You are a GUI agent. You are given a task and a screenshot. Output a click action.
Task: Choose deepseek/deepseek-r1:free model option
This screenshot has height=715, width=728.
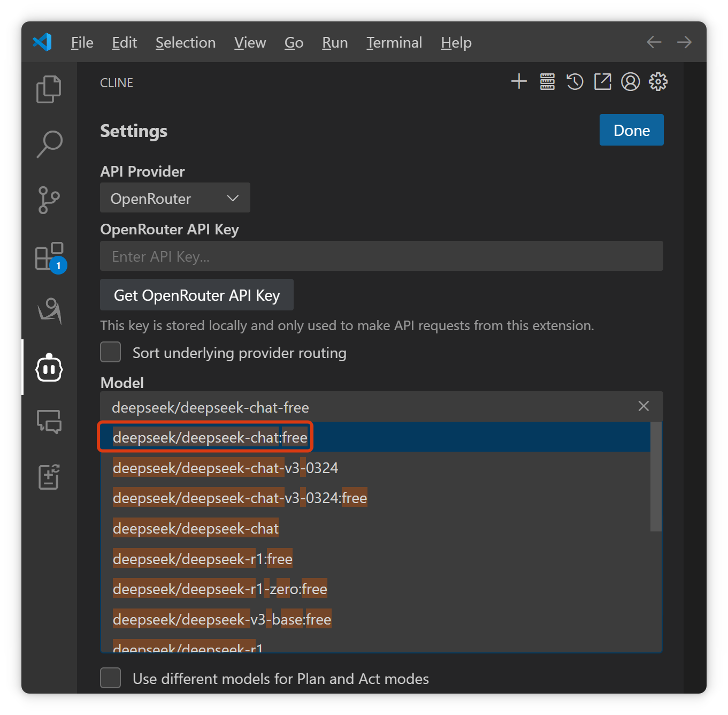203,559
